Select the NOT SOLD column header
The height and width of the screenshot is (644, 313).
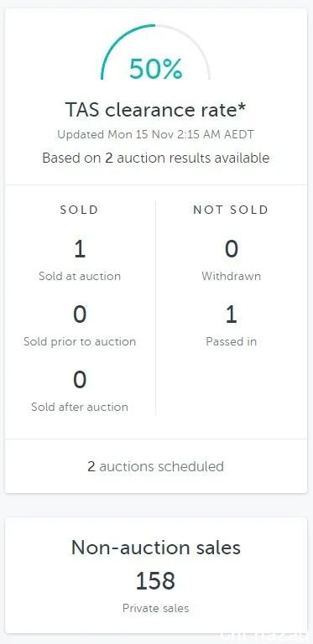coord(231,210)
